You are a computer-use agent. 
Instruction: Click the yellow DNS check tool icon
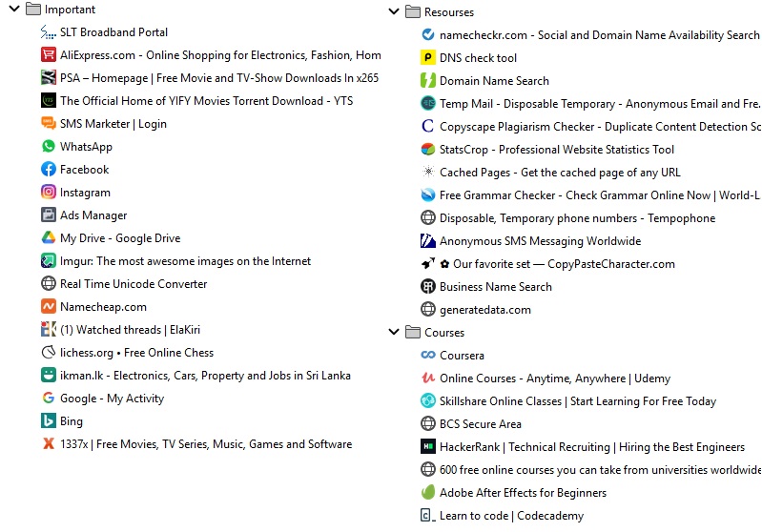click(427, 58)
